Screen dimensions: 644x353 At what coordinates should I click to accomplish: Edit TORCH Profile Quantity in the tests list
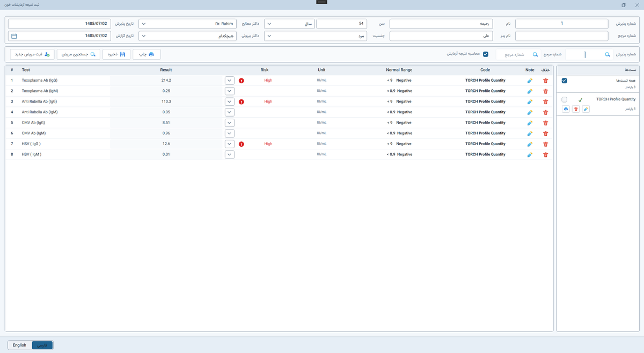click(586, 109)
